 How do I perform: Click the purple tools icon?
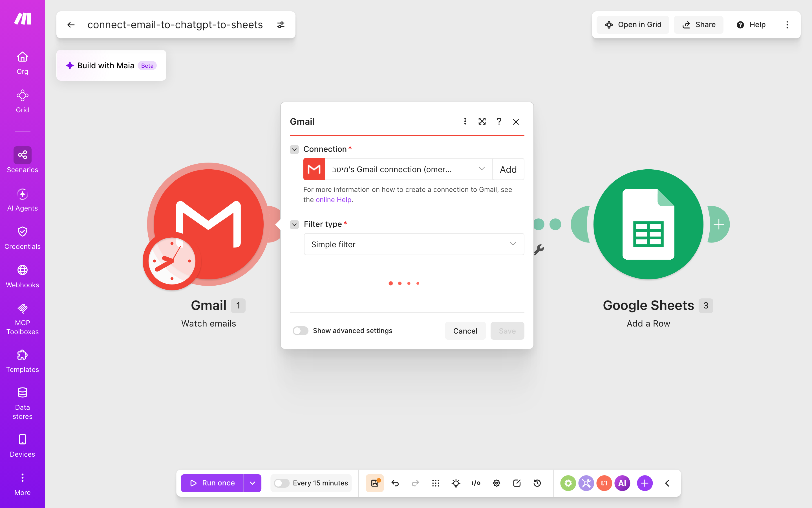586,483
